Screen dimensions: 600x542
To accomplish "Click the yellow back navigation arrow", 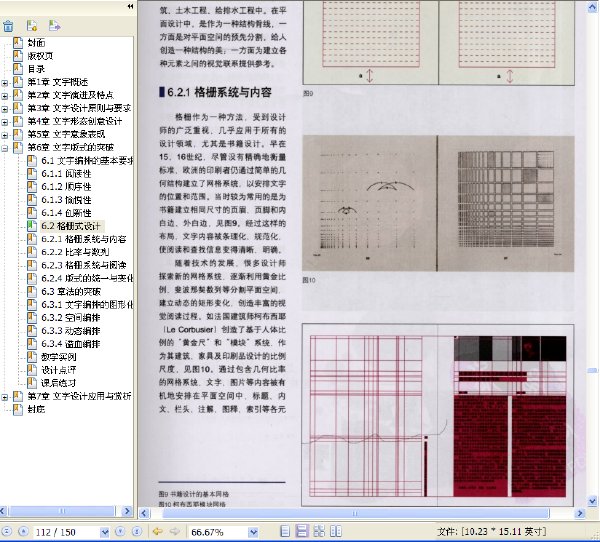I will (157, 531).
